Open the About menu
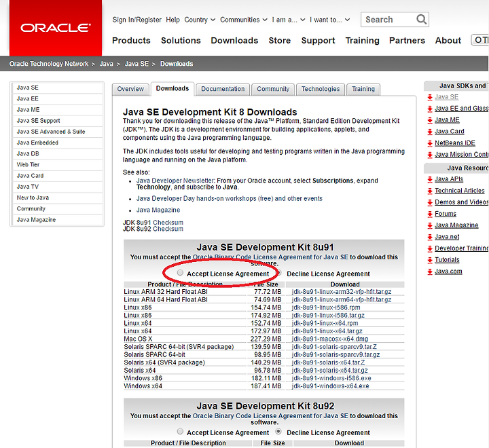The height and width of the screenshot is (448, 489). pyautogui.click(x=448, y=41)
